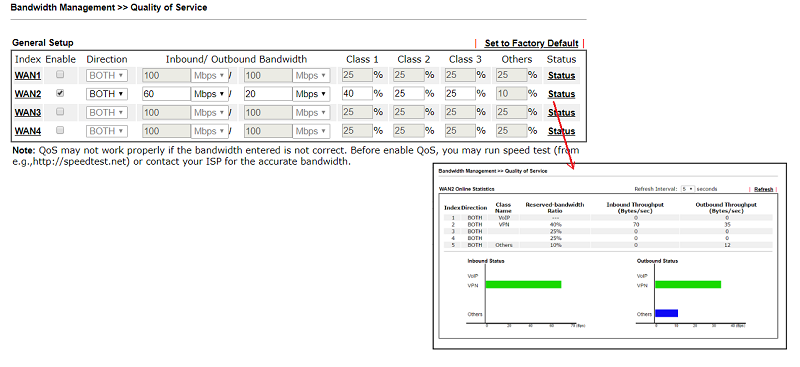Open the WAN1 Direction dropdown

(x=107, y=76)
